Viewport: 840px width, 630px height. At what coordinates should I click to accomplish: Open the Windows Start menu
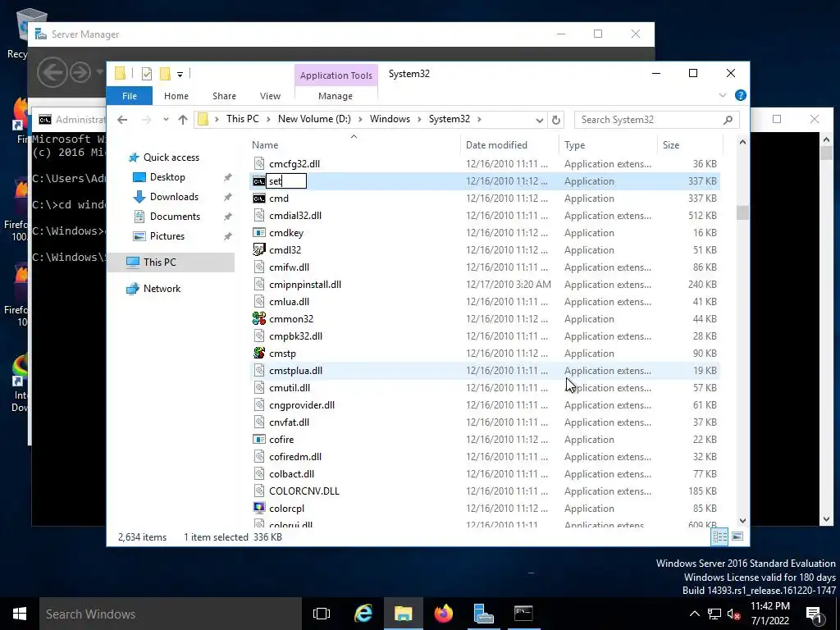pyautogui.click(x=20, y=614)
